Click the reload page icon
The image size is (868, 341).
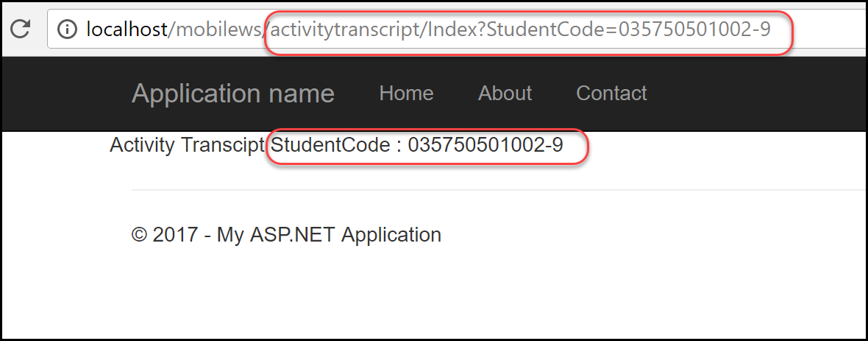coord(20,29)
